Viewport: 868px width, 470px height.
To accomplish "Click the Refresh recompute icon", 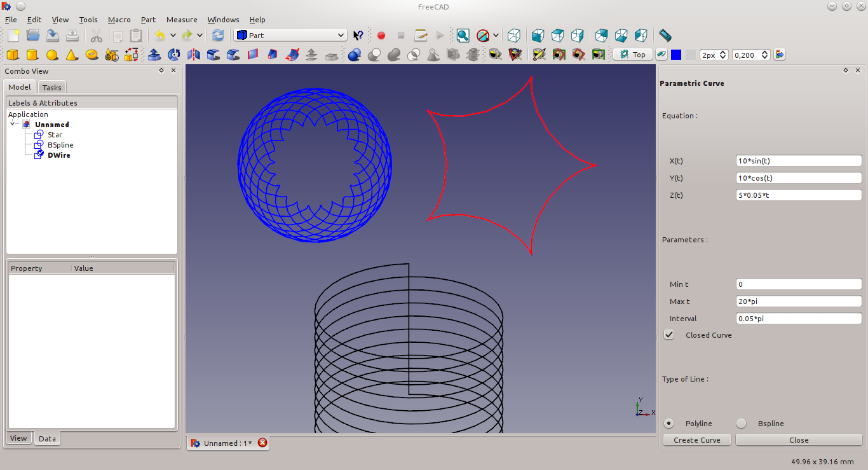I will 218,36.
